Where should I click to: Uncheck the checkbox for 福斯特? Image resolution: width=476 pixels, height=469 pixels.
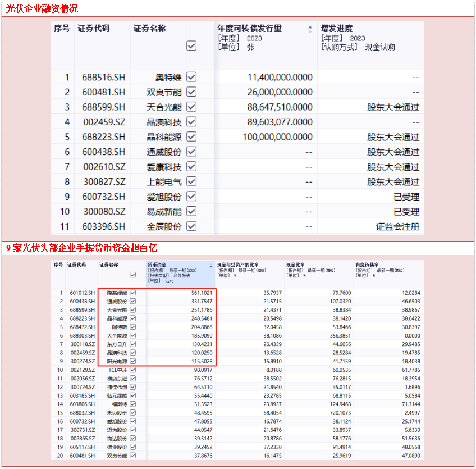pos(132,404)
